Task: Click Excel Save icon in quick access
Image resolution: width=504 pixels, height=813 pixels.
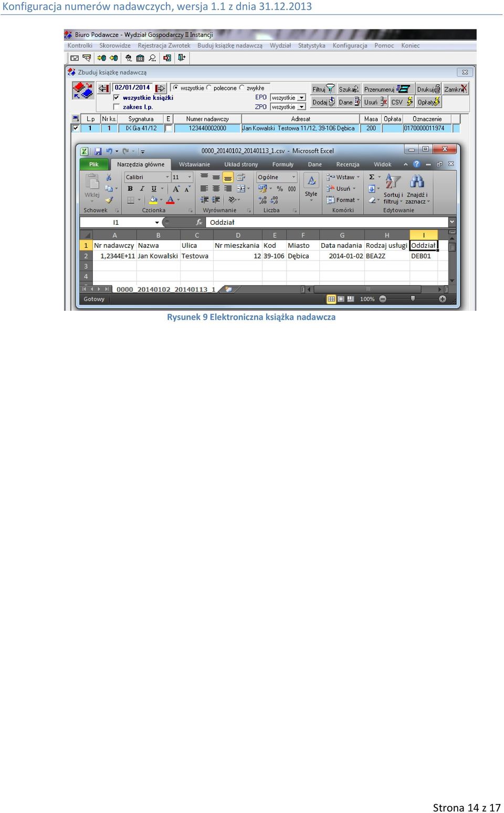Action: click(98, 151)
